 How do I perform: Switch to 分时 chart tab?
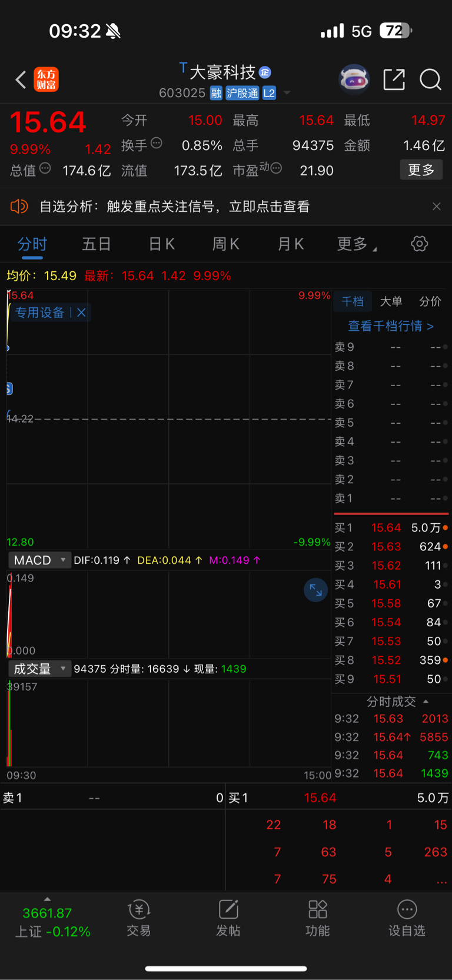tap(32, 244)
